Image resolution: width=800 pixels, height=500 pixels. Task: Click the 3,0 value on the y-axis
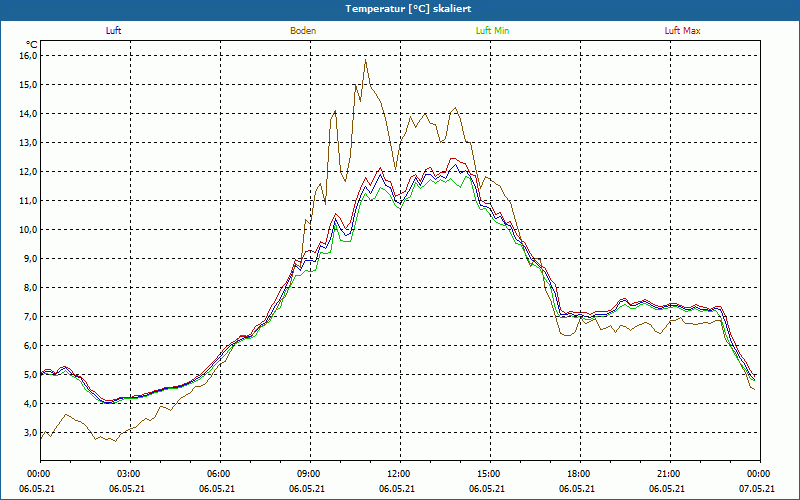pos(31,433)
